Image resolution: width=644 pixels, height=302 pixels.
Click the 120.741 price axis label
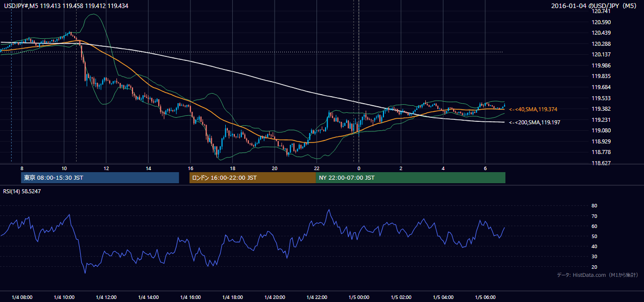(x=602, y=12)
